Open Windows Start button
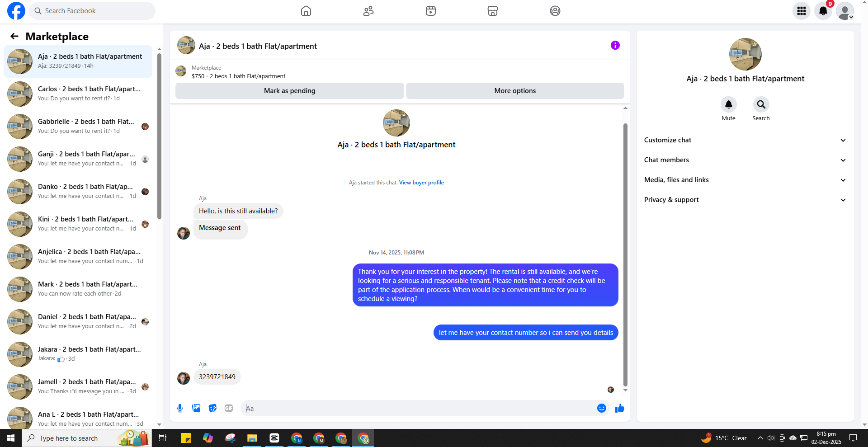This screenshot has width=868, height=447. click(11, 438)
